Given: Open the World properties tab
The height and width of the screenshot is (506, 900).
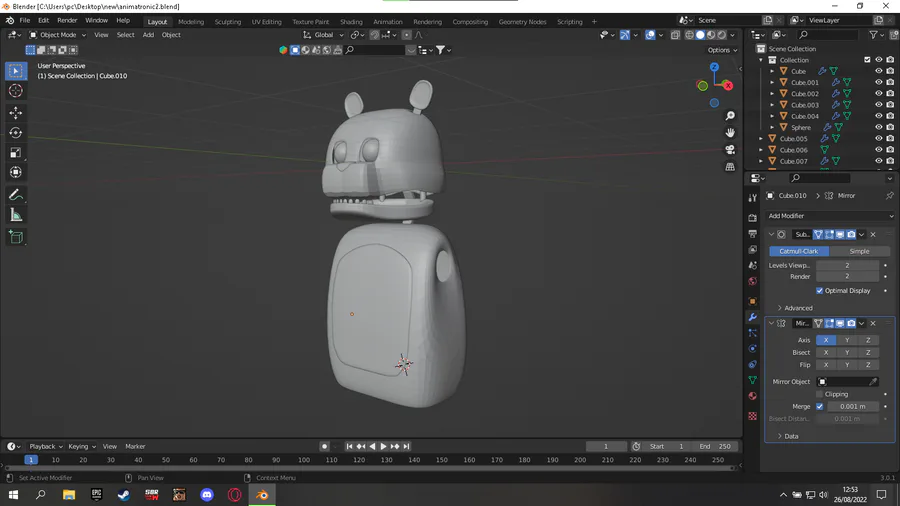Looking at the screenshot, I should pyautogui.click(x=752, y=281).
